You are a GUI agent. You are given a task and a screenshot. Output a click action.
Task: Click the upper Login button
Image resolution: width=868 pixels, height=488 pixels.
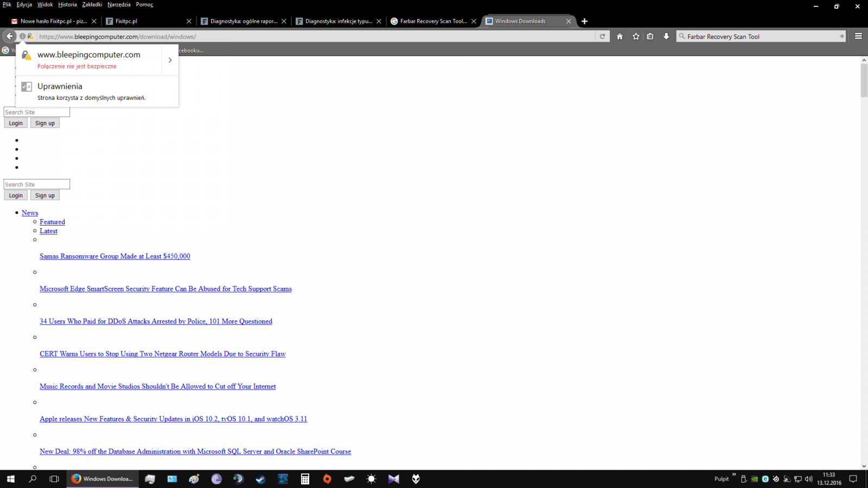click(x=16, y=123)
